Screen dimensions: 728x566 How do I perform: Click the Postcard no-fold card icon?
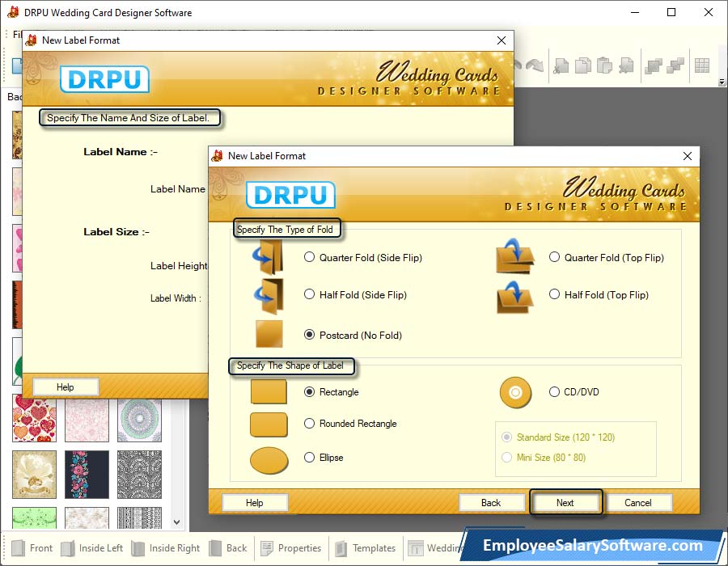coord(269,334)
